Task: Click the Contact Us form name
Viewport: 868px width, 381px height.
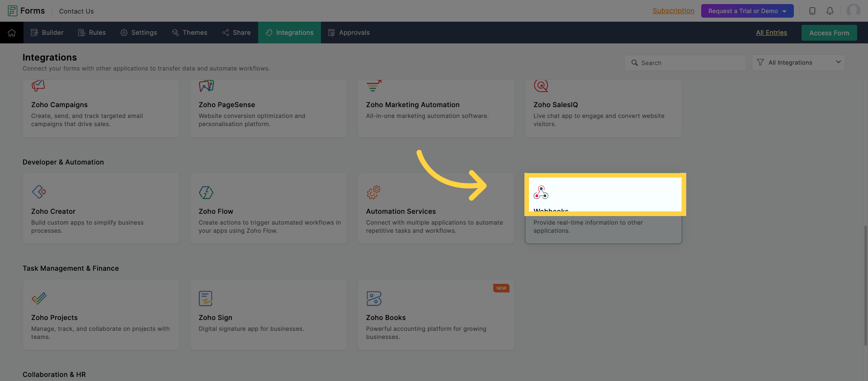Action: tap(76, 11)
